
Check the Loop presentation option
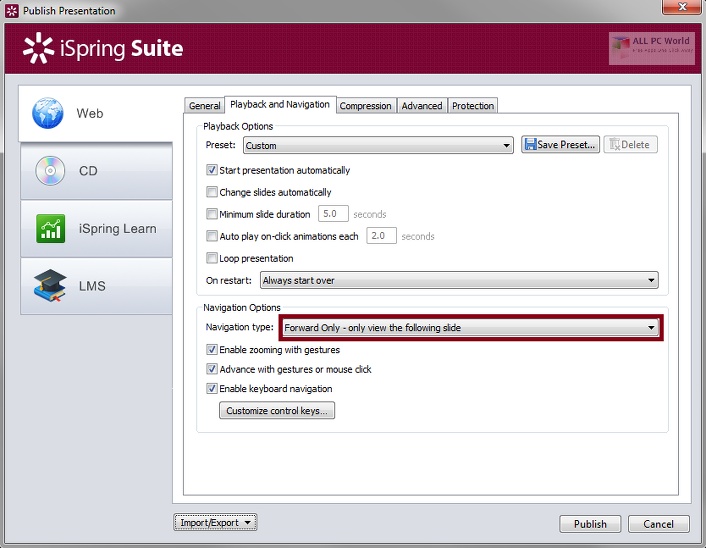click(x=212, y=258)
